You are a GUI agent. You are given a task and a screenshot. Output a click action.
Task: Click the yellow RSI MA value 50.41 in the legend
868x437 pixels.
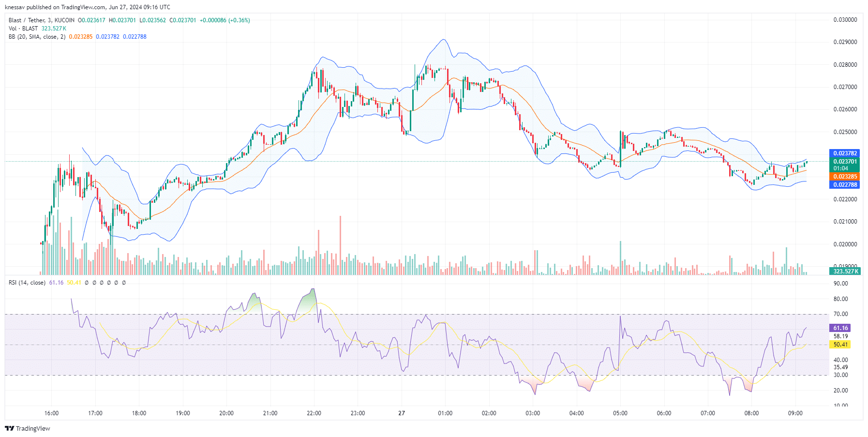point(74,283)
